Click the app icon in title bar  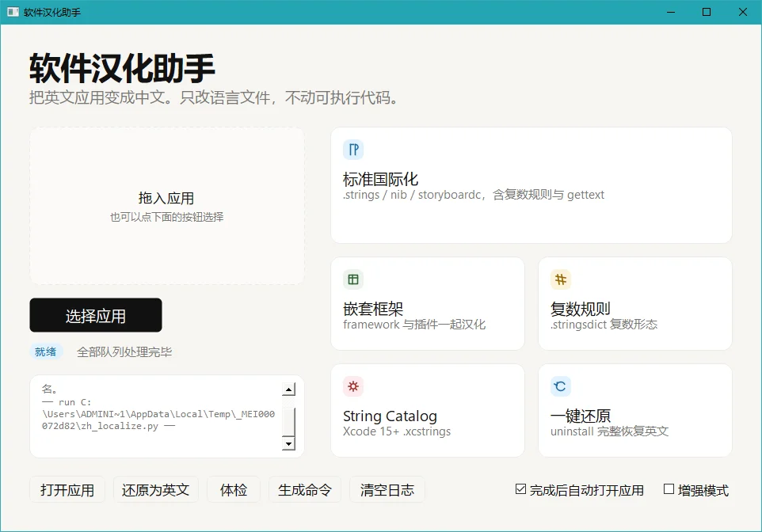click(13, 12)
